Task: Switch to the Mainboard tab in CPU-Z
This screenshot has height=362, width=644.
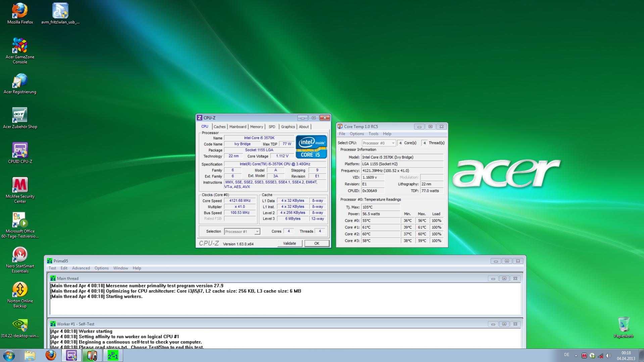Action: (238, 126)
